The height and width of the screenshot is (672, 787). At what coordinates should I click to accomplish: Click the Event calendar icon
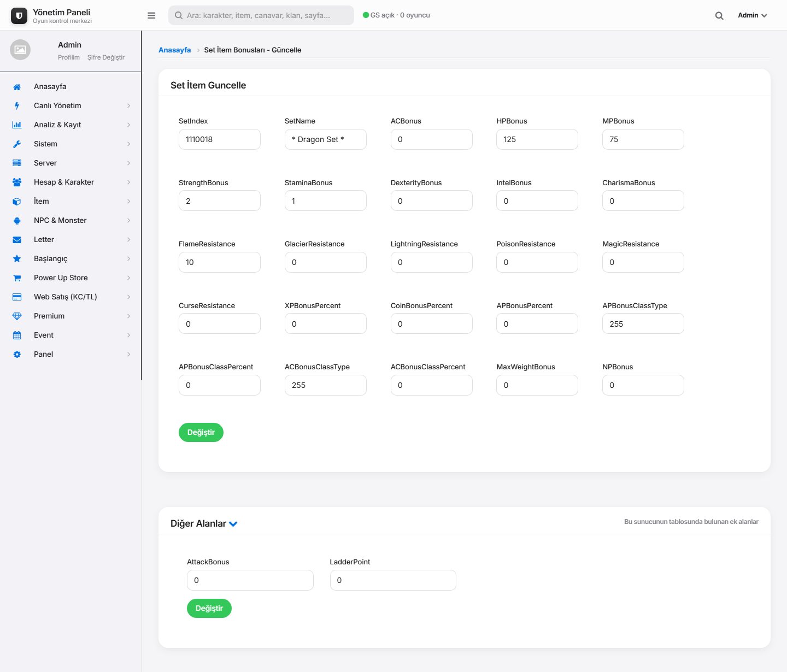(17, 335)
